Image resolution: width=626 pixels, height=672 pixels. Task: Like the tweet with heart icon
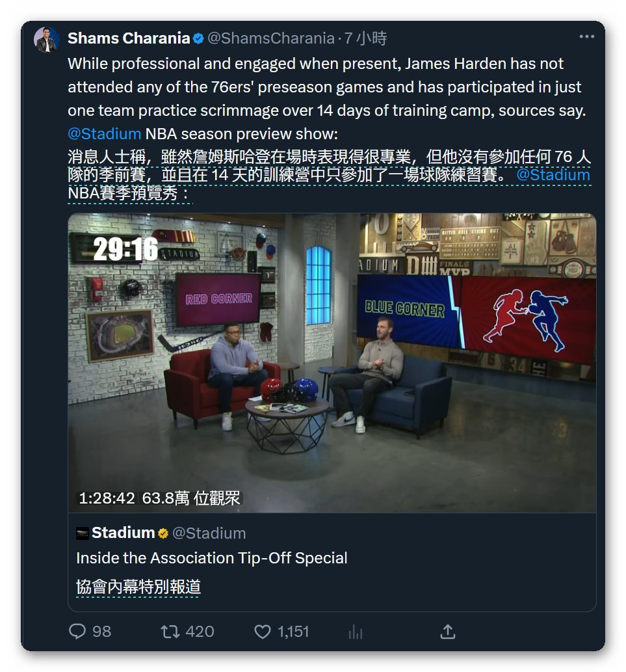(x=263, y=632)
